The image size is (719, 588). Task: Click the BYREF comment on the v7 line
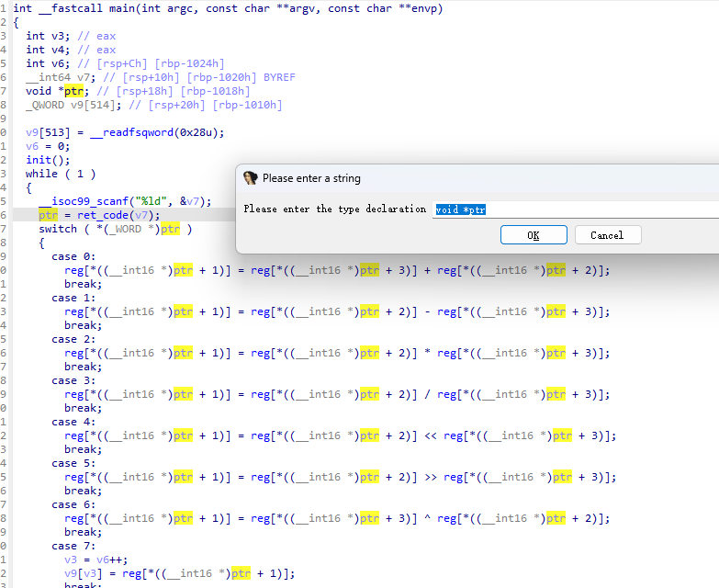[x=279, y=77]
